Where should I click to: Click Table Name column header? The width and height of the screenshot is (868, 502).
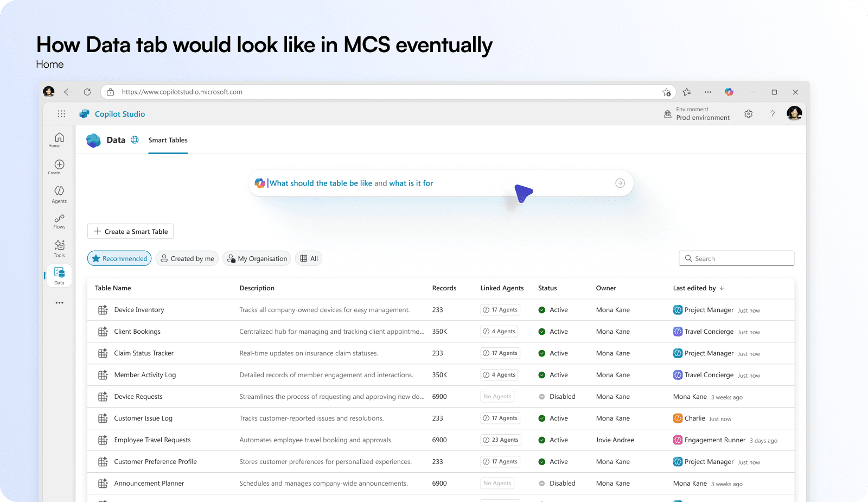[113, 288]
